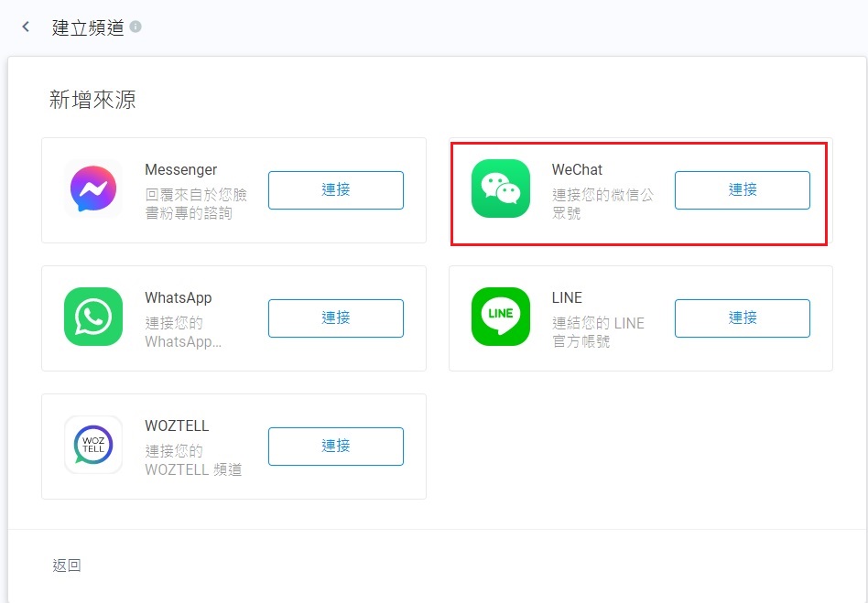868x603 pixels.
Task: Connect the WeChat channel with 連接
Action: [743, 190]
